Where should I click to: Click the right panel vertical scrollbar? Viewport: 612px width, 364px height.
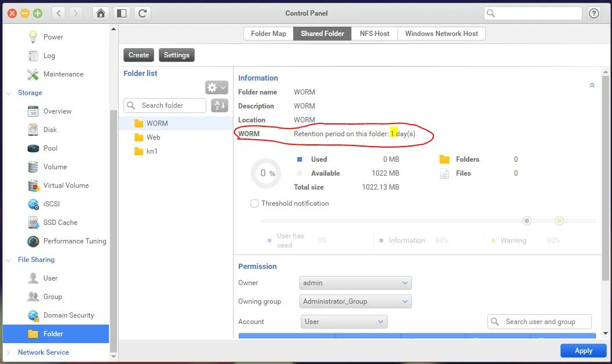click(x=606, y=178)
